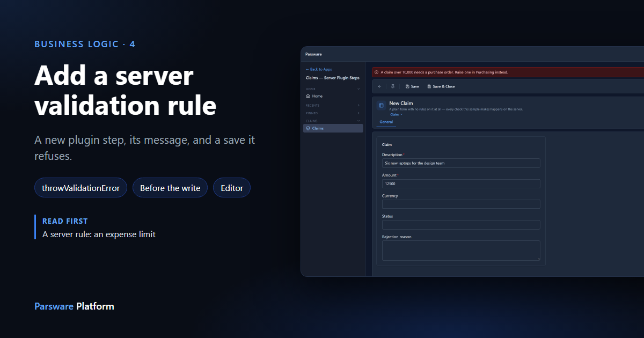Click the 'READ FIRST' label

[65, 221]
